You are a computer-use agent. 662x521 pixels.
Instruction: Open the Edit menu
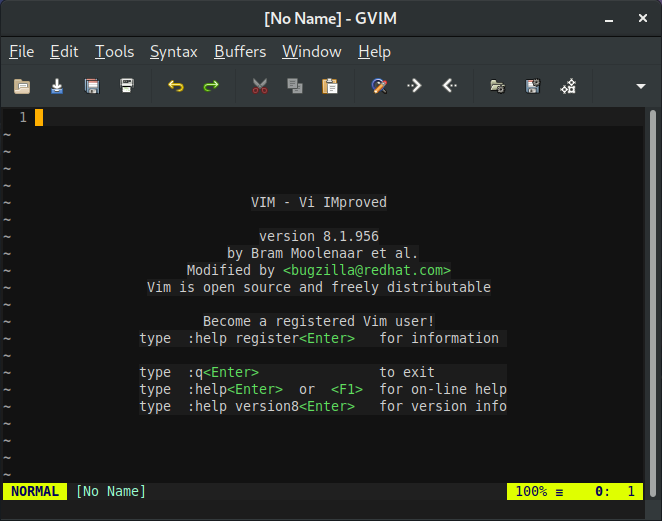click(64, 52)
